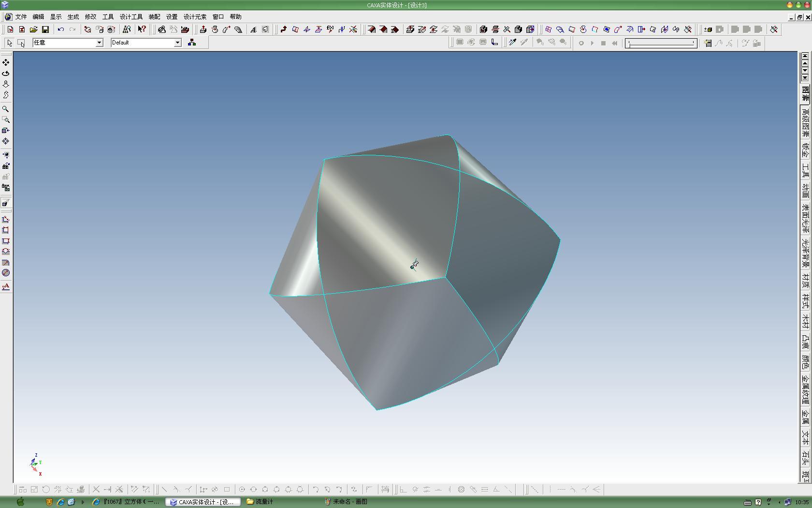Select the spin/revolve feature tool
This screenshot has width=812, height=508.
click(x=215, y=30)
